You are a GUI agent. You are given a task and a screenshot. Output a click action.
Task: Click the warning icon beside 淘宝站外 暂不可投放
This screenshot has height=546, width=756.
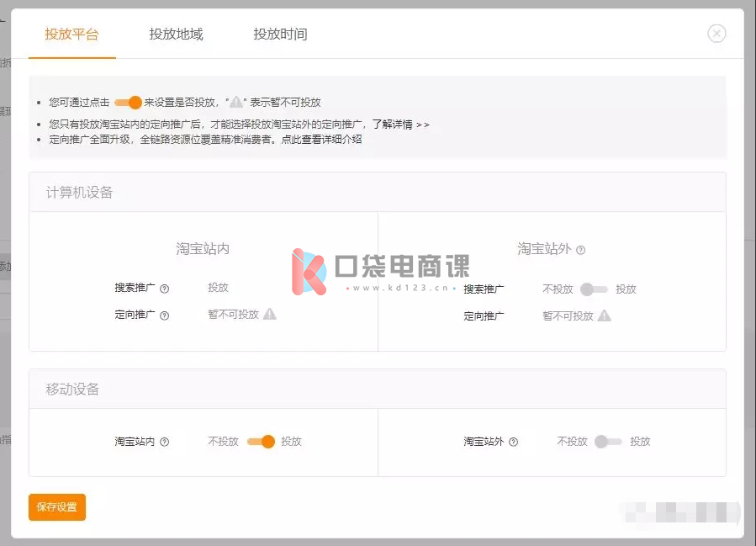[x=604, y=316]
